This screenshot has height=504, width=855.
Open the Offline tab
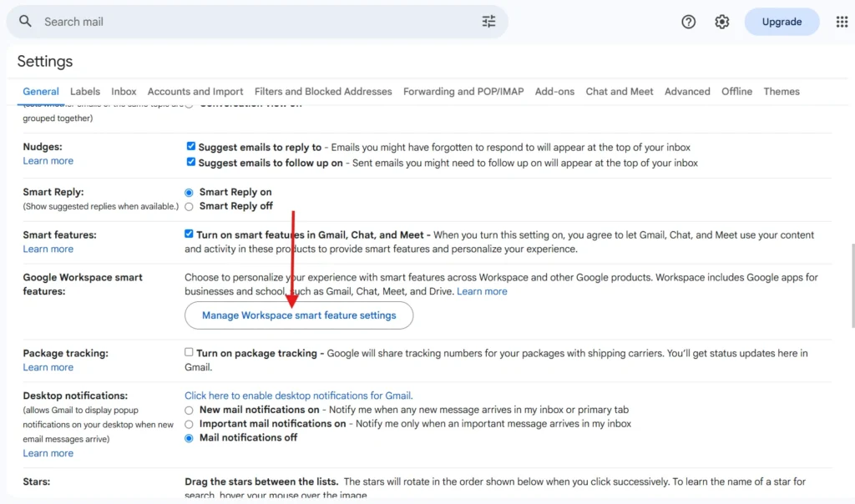[736, 92]
